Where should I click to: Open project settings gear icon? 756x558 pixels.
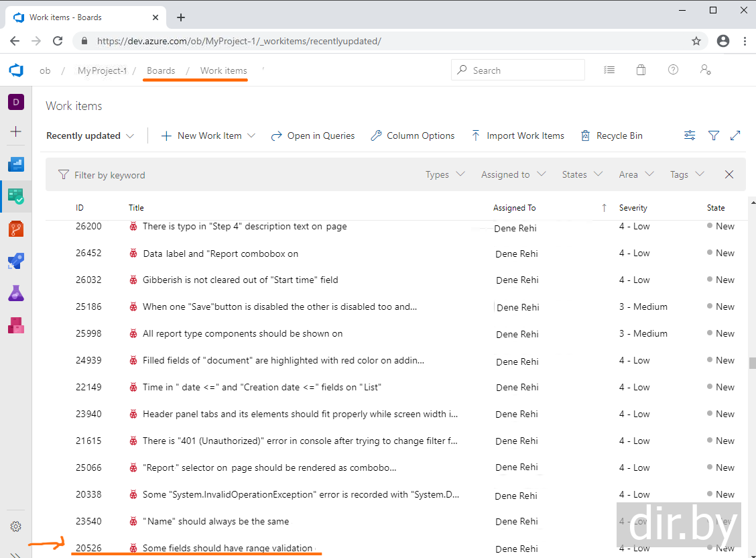[15, 526]
